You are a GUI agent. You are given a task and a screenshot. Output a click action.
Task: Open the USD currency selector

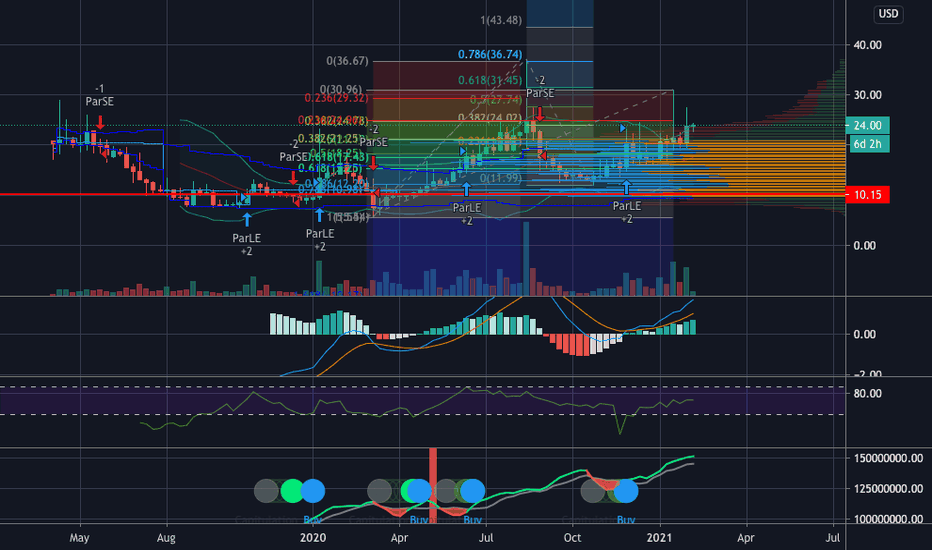coord(888,14)
